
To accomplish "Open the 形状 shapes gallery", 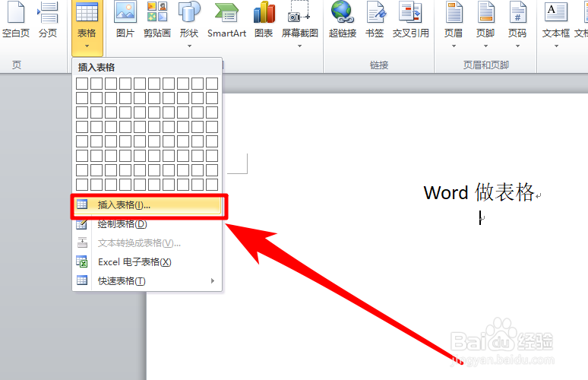I will coord(189,23).
